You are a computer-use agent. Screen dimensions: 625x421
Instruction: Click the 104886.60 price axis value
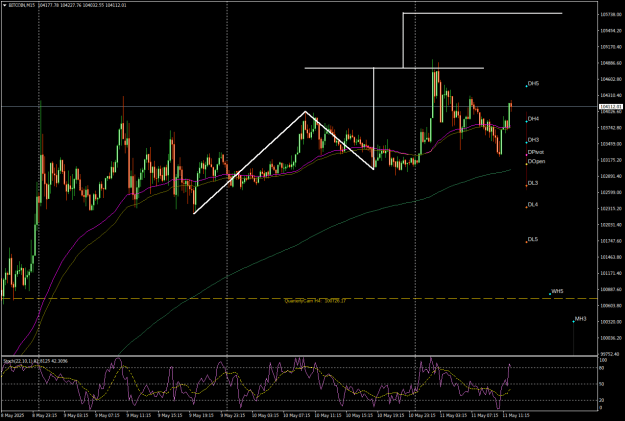click(x=611, y=63)
